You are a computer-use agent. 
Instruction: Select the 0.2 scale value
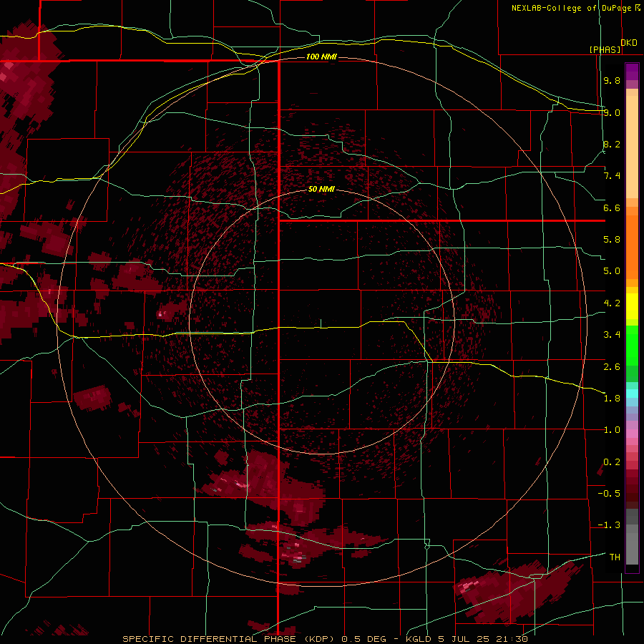612,462
